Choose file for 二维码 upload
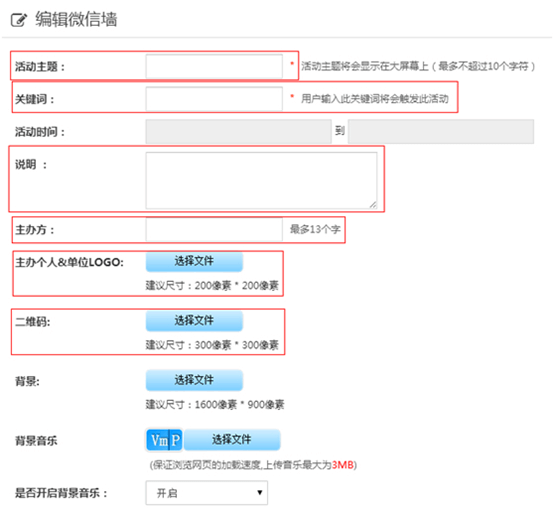The height and width of the screenshot is (512, 554). point(194,321)
